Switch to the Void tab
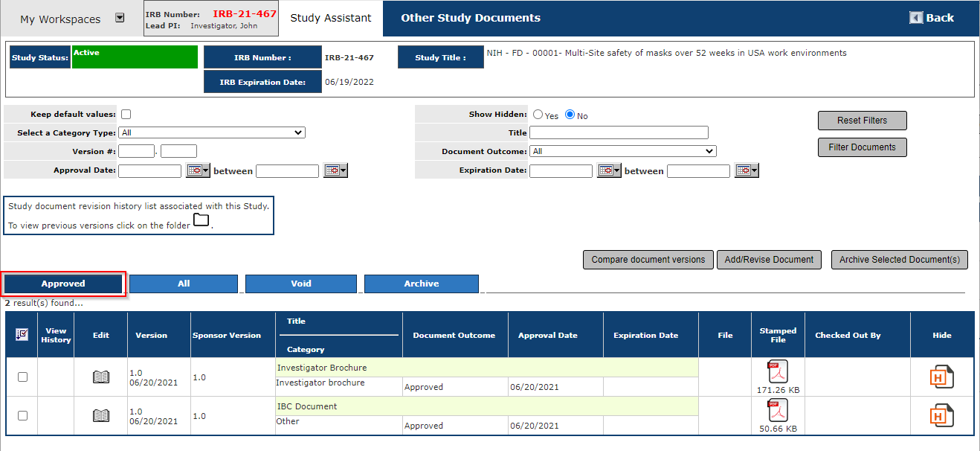The image size is (980, 451). (x=301, y=284)
